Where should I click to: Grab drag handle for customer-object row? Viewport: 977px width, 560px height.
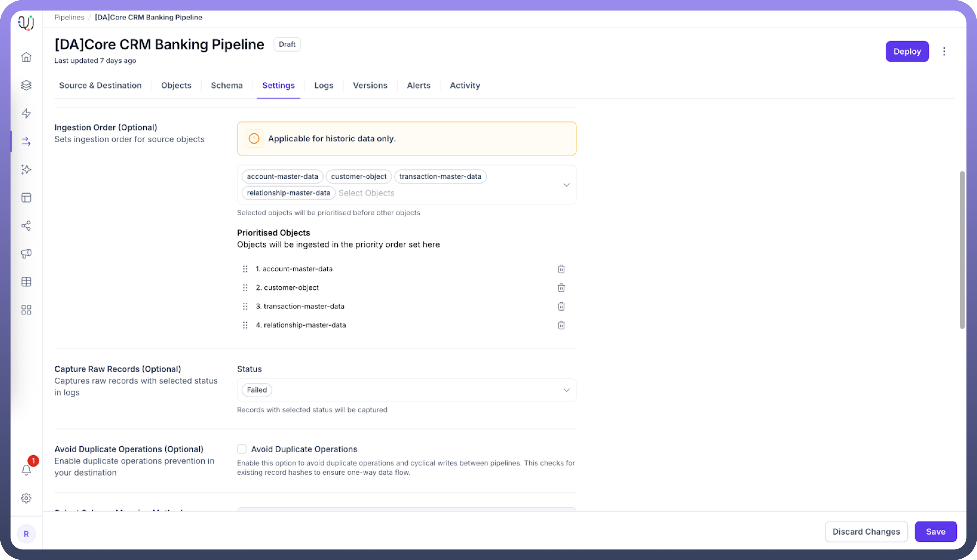pos(245,288)
